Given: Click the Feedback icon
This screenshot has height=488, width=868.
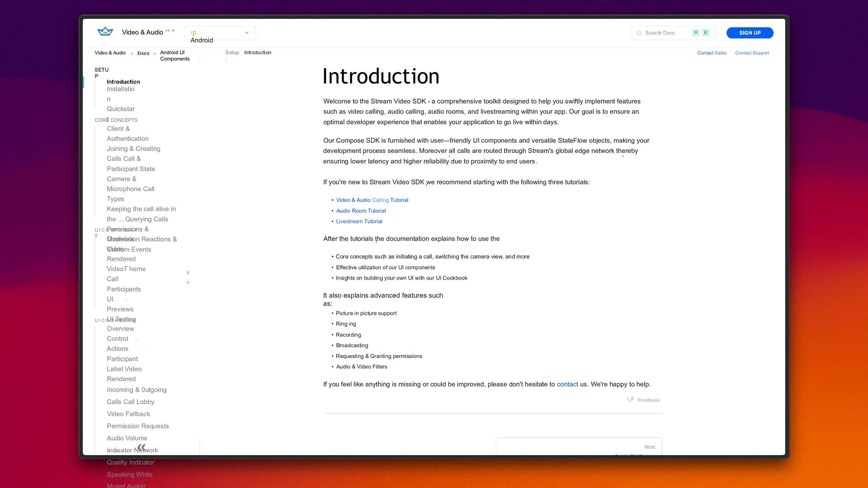Looking at the screenshot, I should click(630, 399).
